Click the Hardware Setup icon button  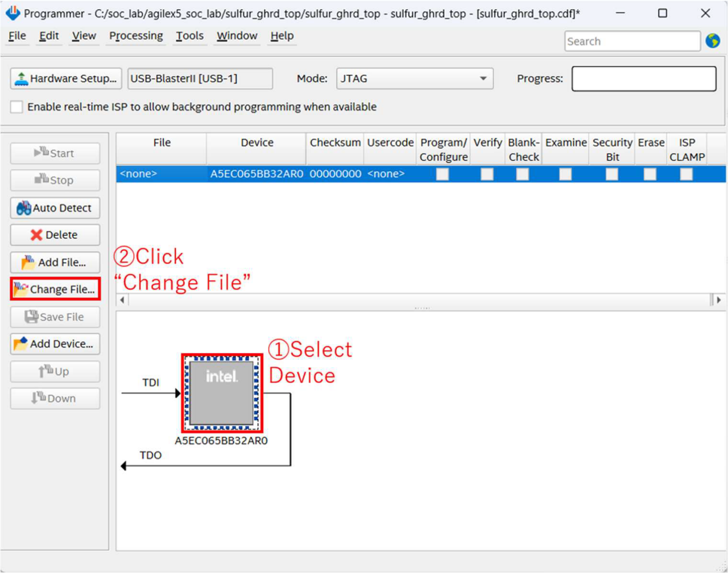66,79
